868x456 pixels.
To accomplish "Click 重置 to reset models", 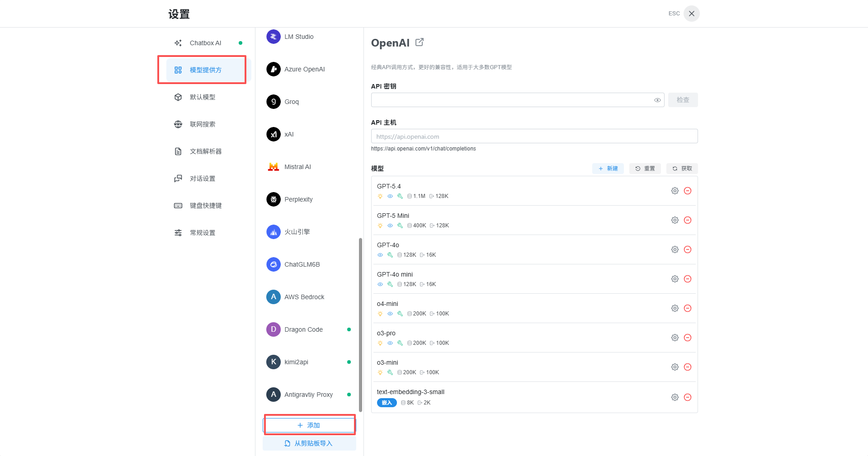I will coord(645,169).
